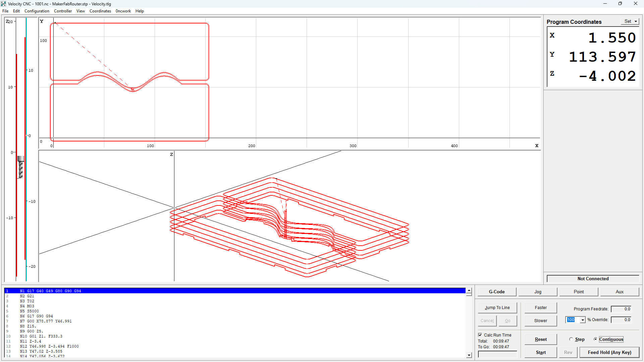Open the Coordinates menu
The height and width of the screenshot is (362, 644).
coord(100,11)
